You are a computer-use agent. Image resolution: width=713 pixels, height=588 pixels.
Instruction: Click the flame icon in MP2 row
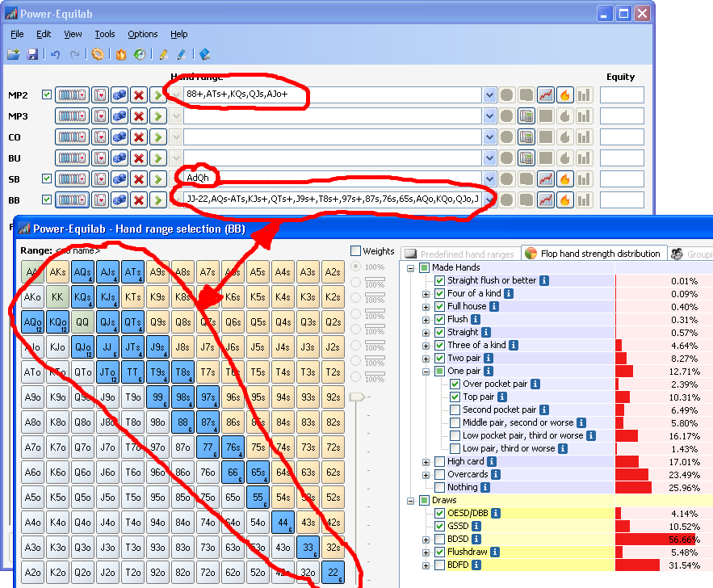point(564,95)
